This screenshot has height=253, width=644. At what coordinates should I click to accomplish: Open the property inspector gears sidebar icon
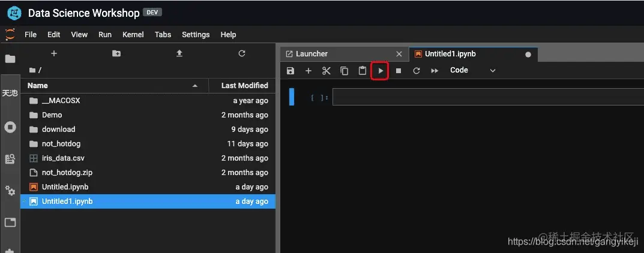(x=10, y=191)
